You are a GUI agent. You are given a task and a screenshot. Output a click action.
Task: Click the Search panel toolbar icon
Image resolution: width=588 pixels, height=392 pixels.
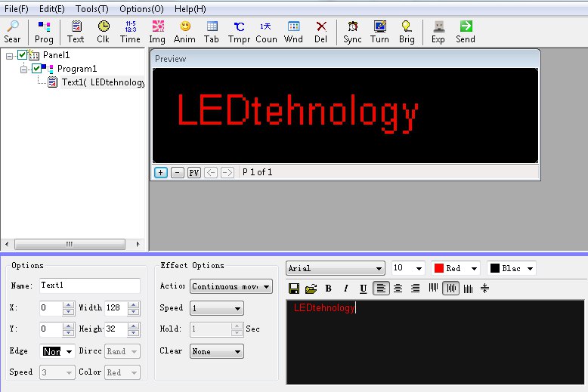point(12,32)
